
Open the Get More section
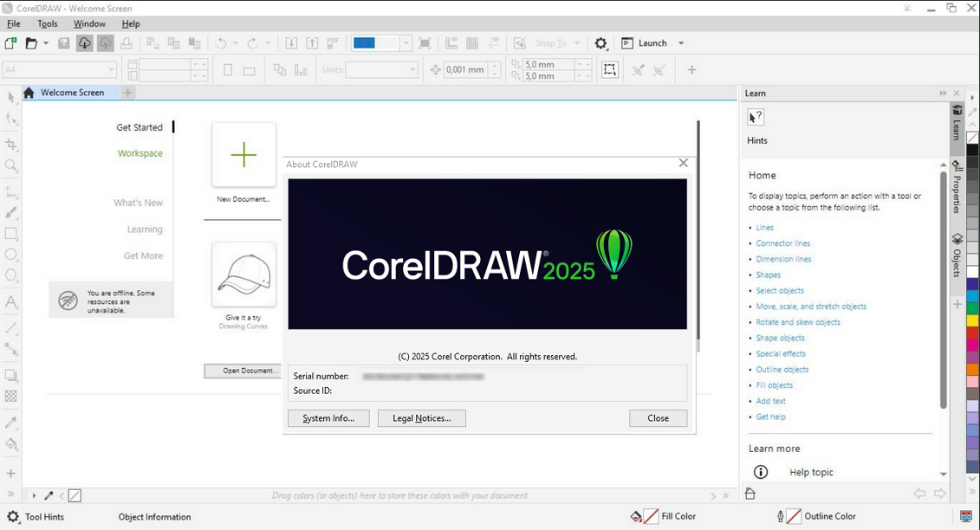[143, 255]
